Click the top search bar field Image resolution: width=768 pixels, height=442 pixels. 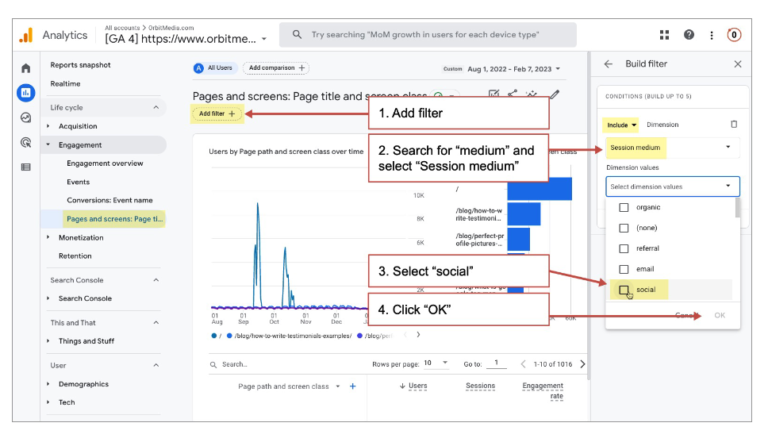point(428,34)
